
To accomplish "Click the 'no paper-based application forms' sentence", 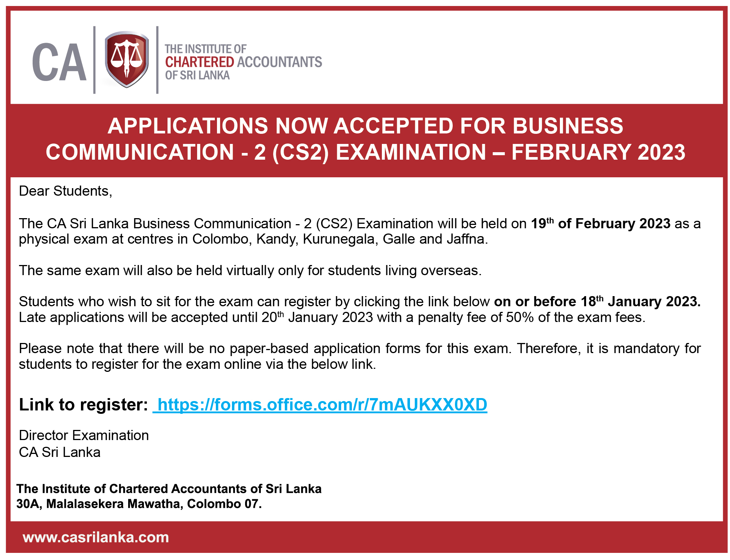I will click(x=360, y=349).
